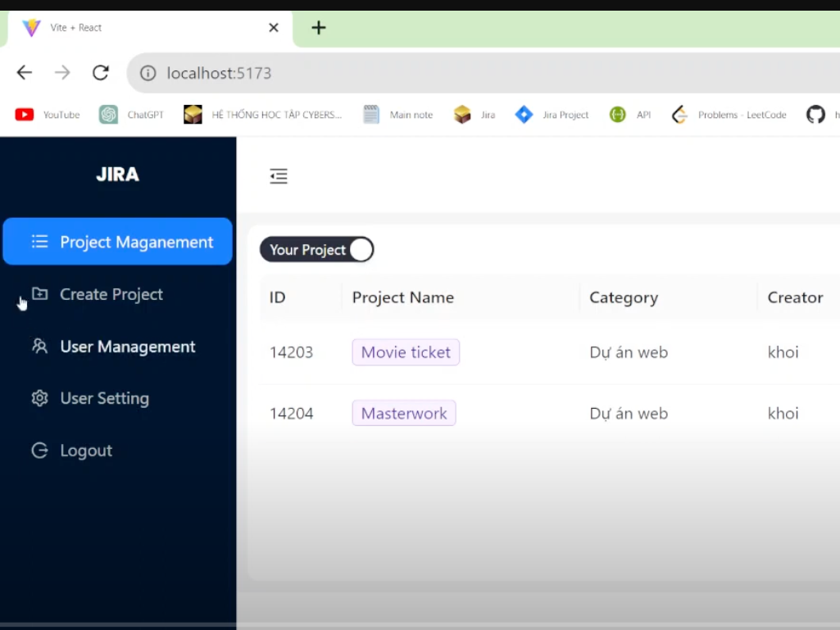Open the YouTube bookmark
This screenshot has height=630, width=840.
(x=48, y=115)
